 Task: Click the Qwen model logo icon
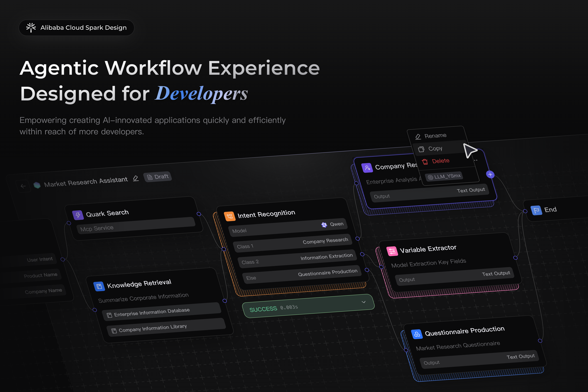point(324,225)
